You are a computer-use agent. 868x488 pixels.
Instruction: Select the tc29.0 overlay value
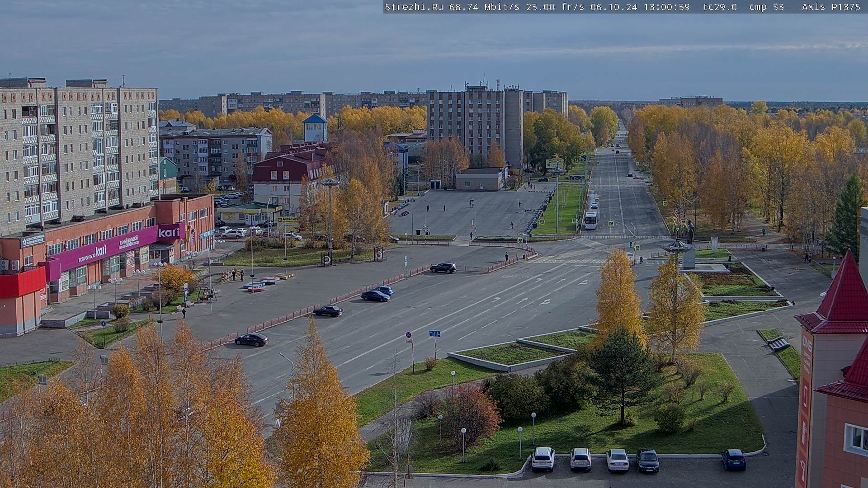720,7
